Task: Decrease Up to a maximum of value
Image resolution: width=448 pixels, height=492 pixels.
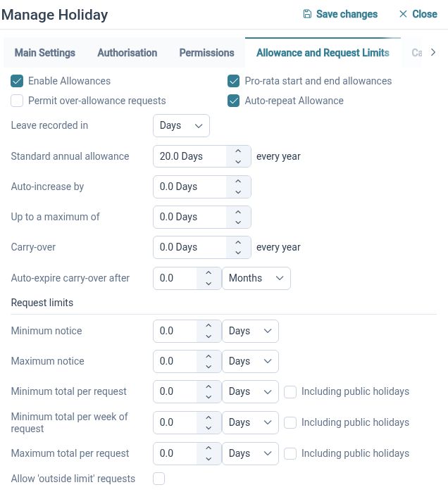Action: tap(238, 222)
